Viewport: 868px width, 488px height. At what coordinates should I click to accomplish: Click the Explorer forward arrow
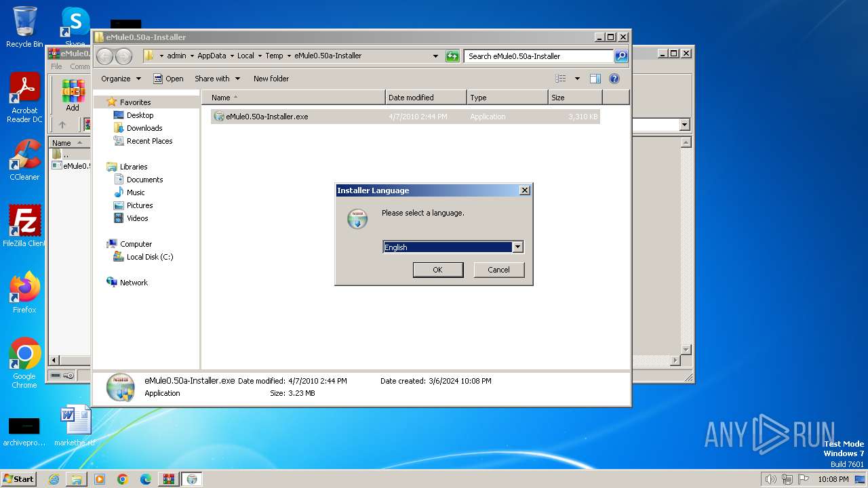tap(124, 56)
